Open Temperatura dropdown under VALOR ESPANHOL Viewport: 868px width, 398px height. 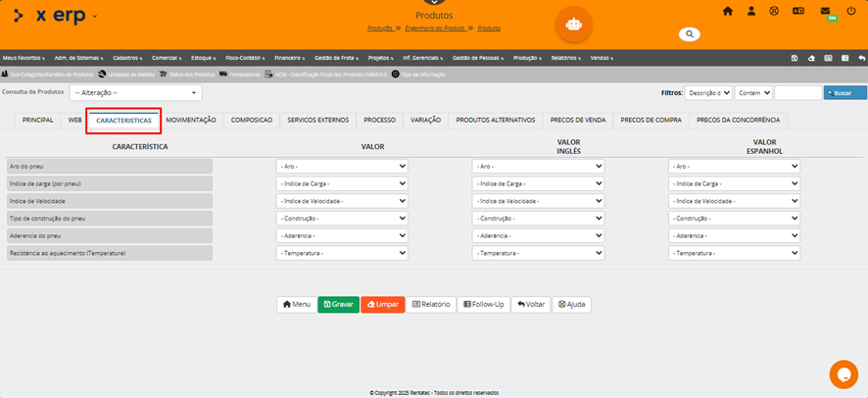(x=734, y=253)
